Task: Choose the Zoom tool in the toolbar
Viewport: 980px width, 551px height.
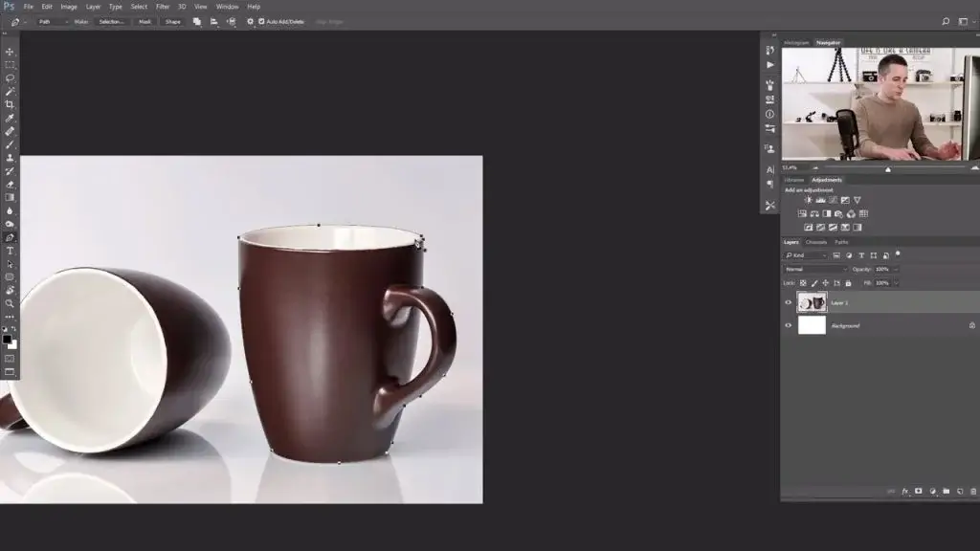Action: coord(10,303)
